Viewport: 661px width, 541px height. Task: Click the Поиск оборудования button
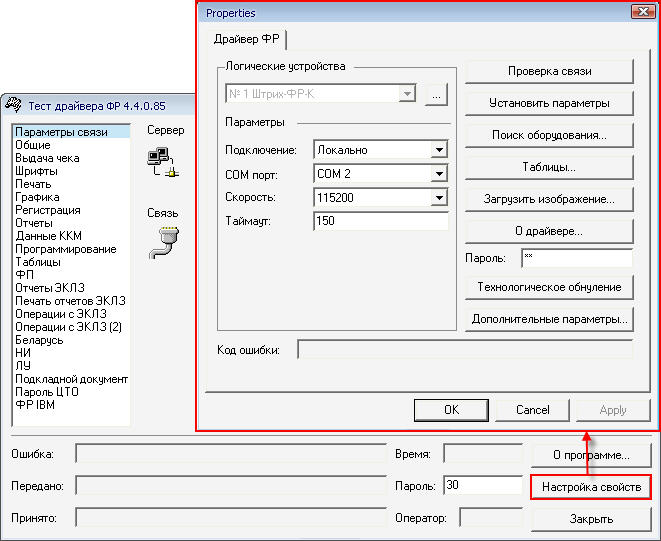pyautogui.click(x=549, y=135)
